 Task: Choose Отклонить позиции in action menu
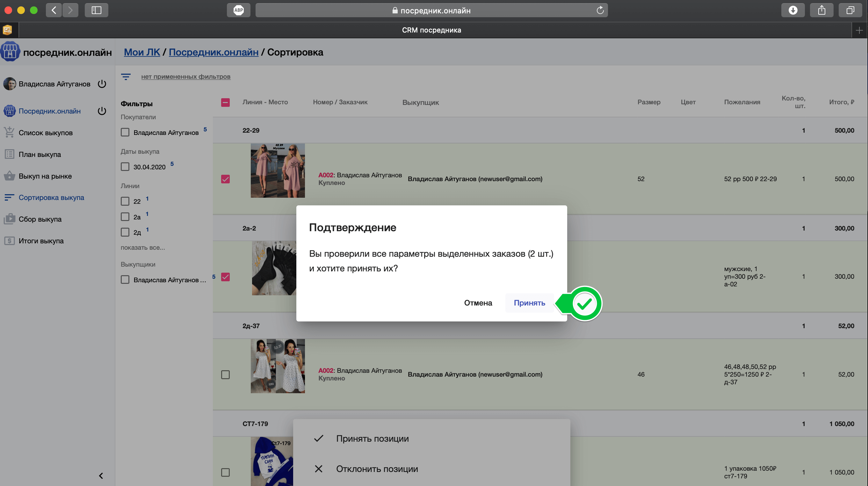pos(377,469)
